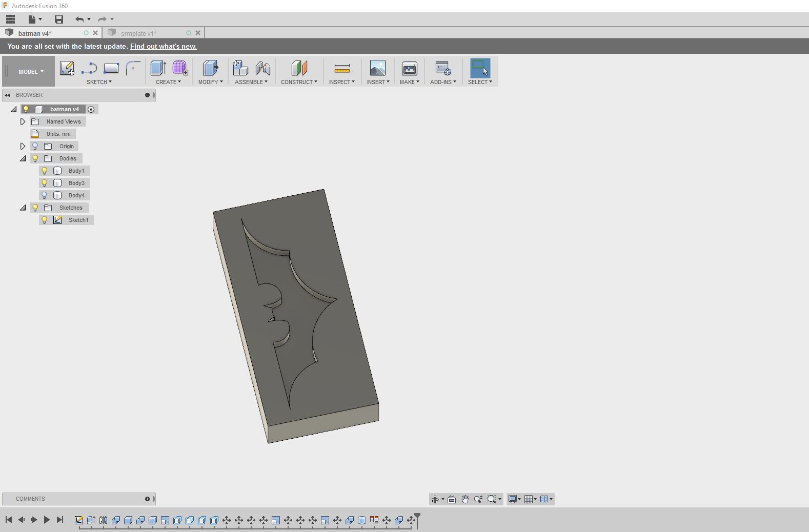The width and height of the screenshot is (809, 532).
Task: Expand the Named Views folder
Action: 23,121
